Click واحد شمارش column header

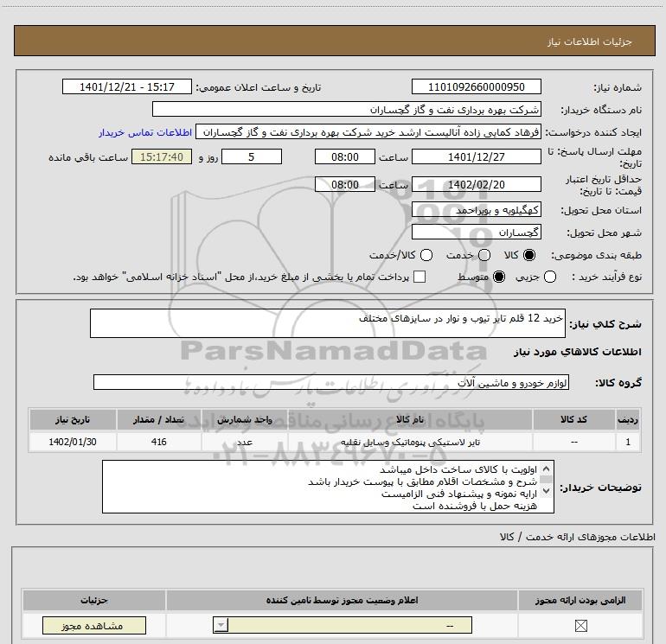pos(245,419)
